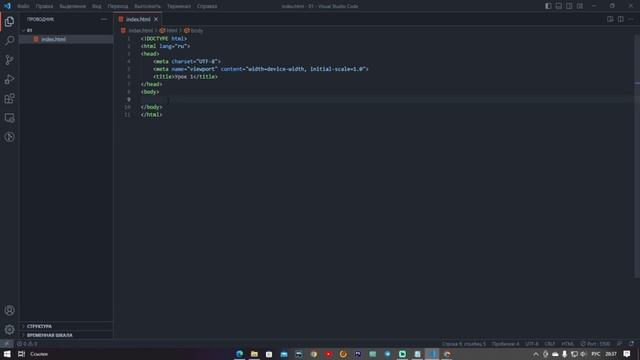The width and height of the screenshot is (640, 360).
Task: Open Run and Debug view
Action: click(9, 79)
